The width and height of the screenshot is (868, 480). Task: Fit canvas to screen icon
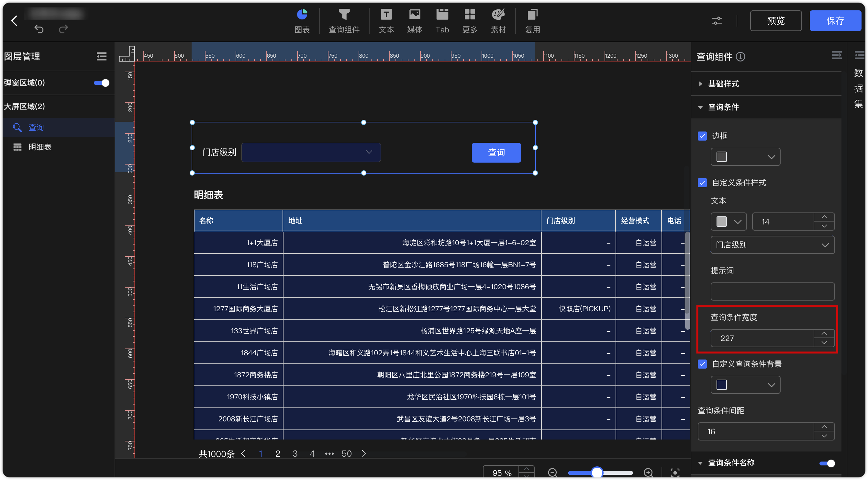pyautogui.click(x=675, y=473)
